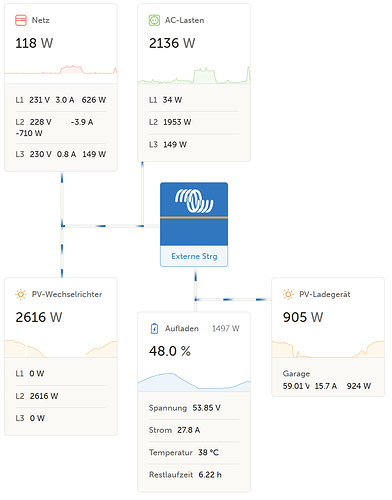392x500 pixels.
Task: Click the 1497 W charging power value
Action: [x=226, y=329]
